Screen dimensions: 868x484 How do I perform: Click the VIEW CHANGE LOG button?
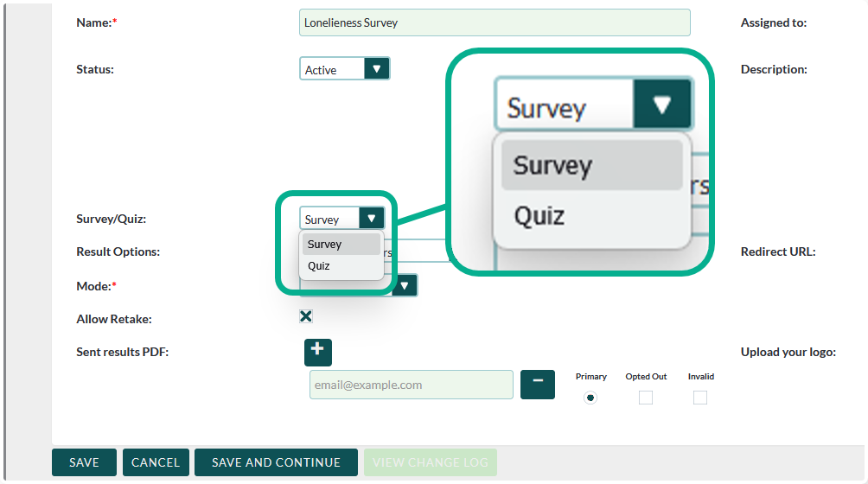tap(431, 462)
